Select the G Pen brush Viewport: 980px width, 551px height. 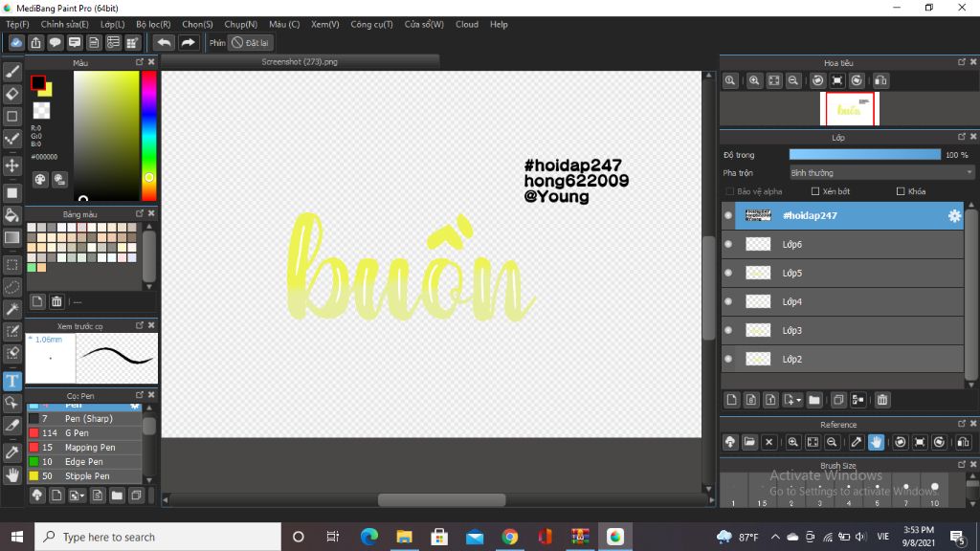tap(84, 433)
